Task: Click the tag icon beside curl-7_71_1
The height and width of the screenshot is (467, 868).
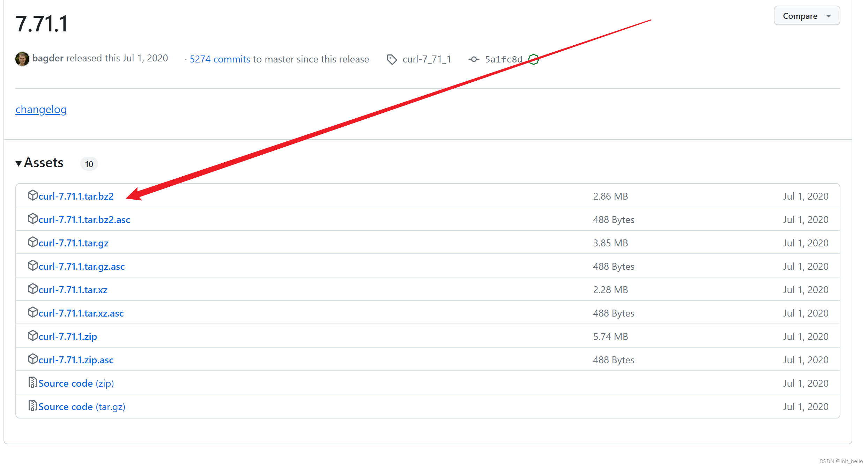Action: [392, 59]
